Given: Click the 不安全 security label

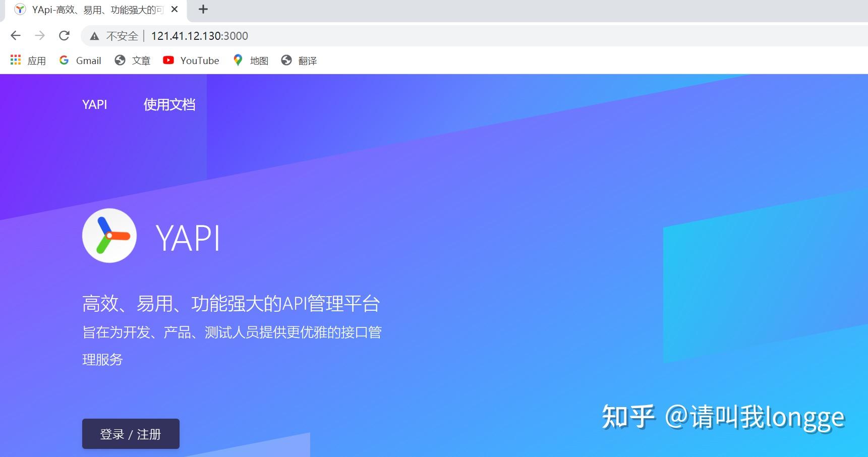Looking at the screenshot, I should tap(122, 36).
